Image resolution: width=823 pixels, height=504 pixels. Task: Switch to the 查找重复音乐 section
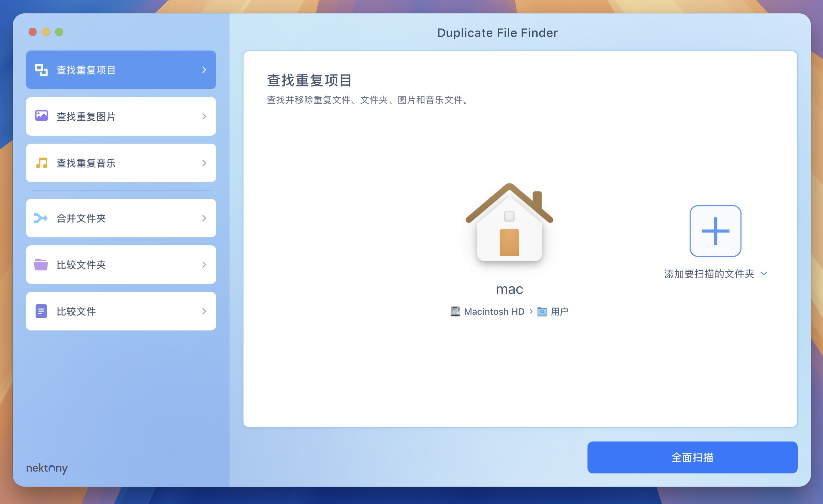click(x=121, y=163)
